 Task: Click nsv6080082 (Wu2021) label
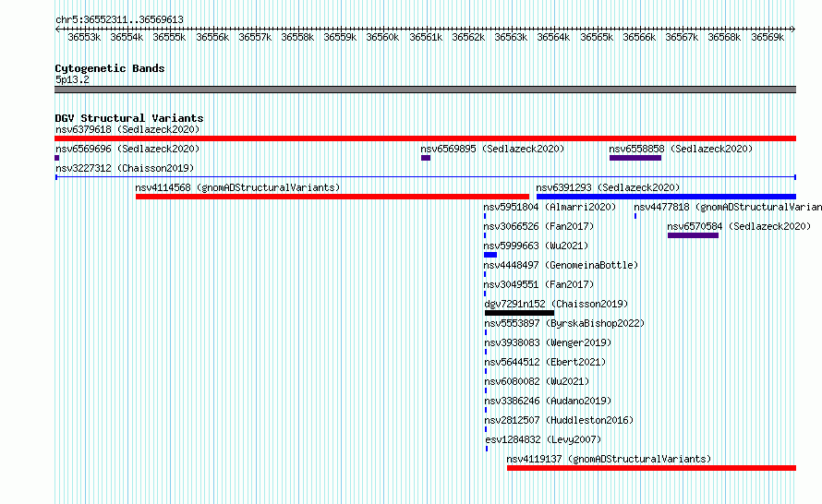coord(537,381)
